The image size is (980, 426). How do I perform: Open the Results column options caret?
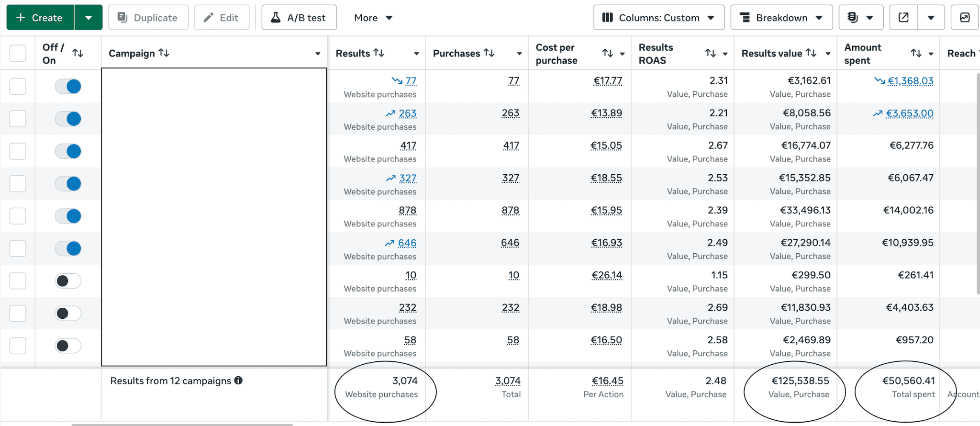point(416,54)
